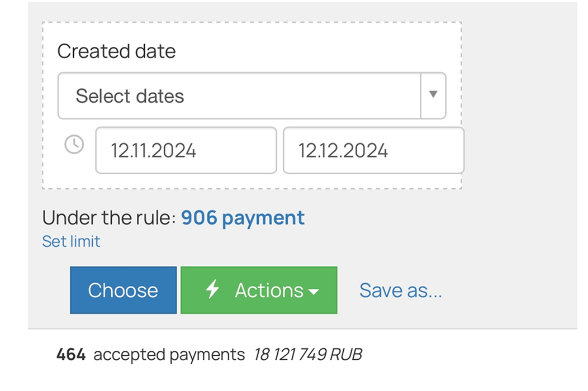Click the clock icon beside date fields
This screenshot has width=588, height=391.
click(74, 145)
